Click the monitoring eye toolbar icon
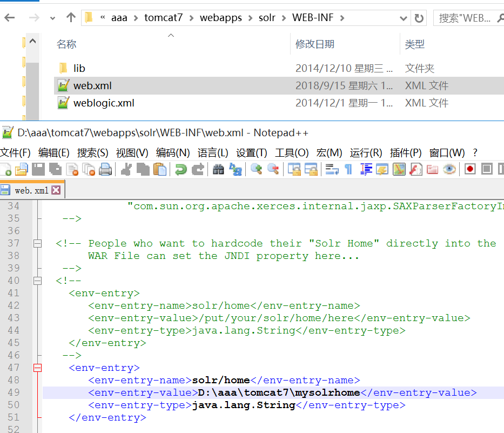This screenshot has width=504, height=433. (x=449, y=169)
